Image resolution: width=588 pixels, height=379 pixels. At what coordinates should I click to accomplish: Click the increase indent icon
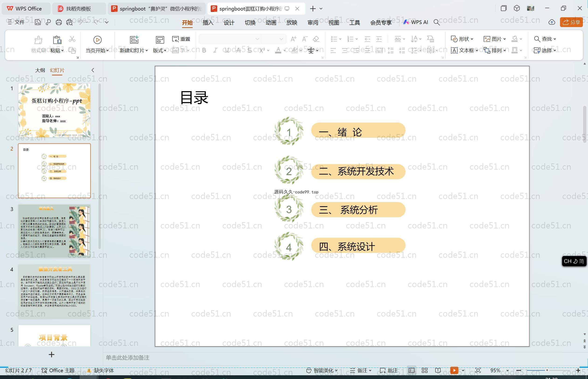379,39
